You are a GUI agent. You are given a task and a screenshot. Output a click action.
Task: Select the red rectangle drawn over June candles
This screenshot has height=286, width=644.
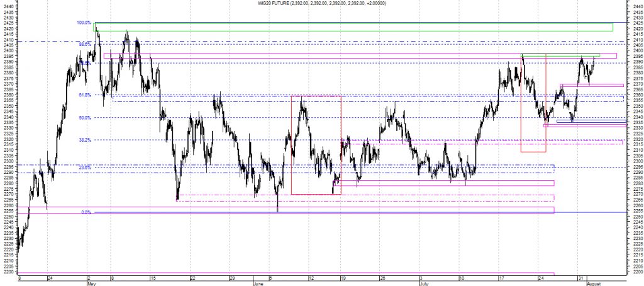click(x=316, y=146)
